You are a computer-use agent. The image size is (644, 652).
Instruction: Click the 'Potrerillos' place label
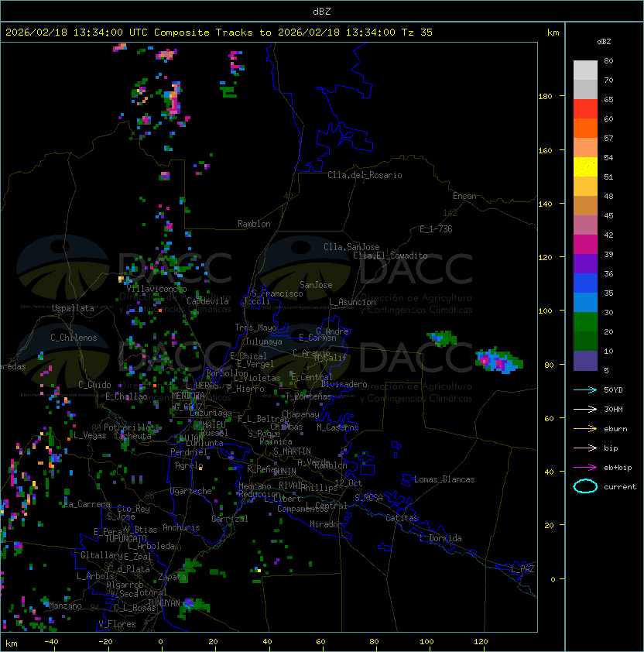point(129,427)
